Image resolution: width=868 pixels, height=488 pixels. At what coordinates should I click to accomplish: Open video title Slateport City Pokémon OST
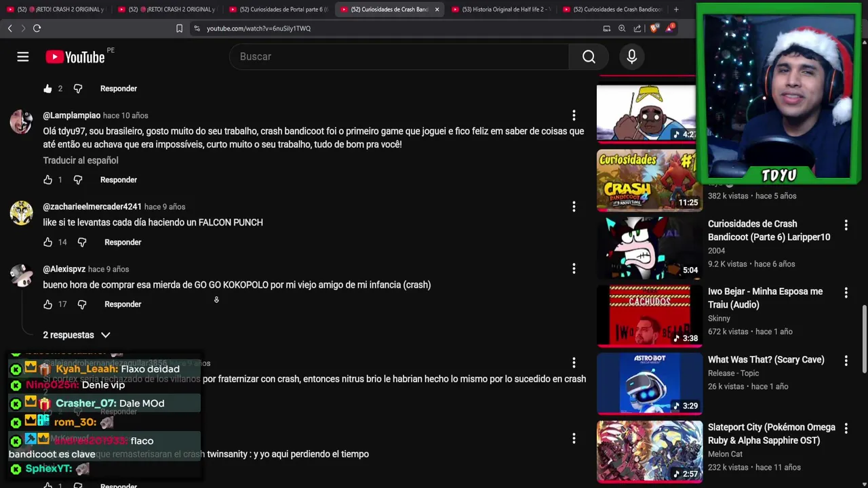[771, 434]
